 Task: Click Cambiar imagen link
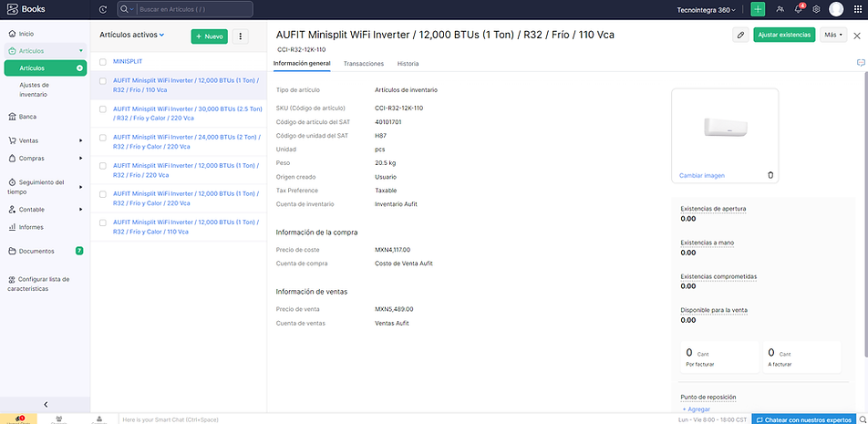(702, 175)
